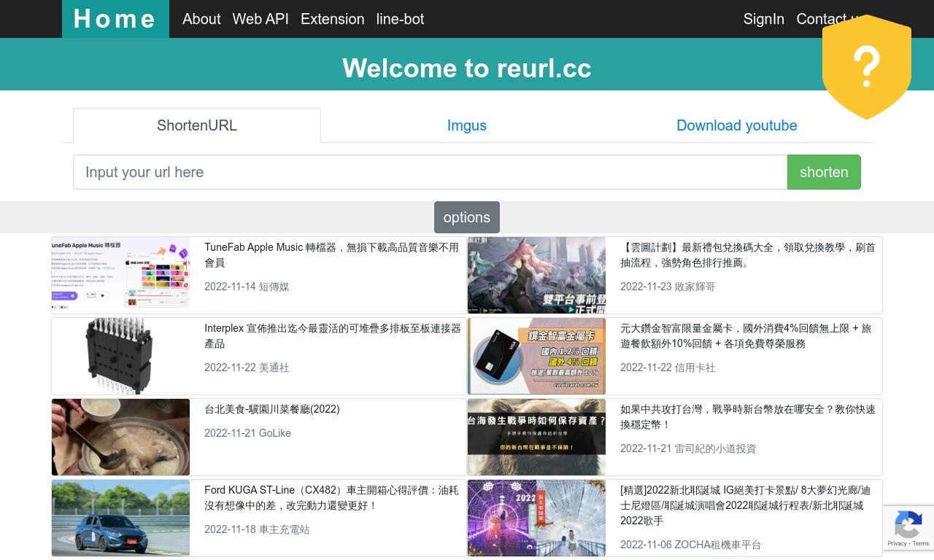The width and height of the screenshot is (934, 560).
Task: Open the line-bot menu item
Action: click(x=400, y=19)
